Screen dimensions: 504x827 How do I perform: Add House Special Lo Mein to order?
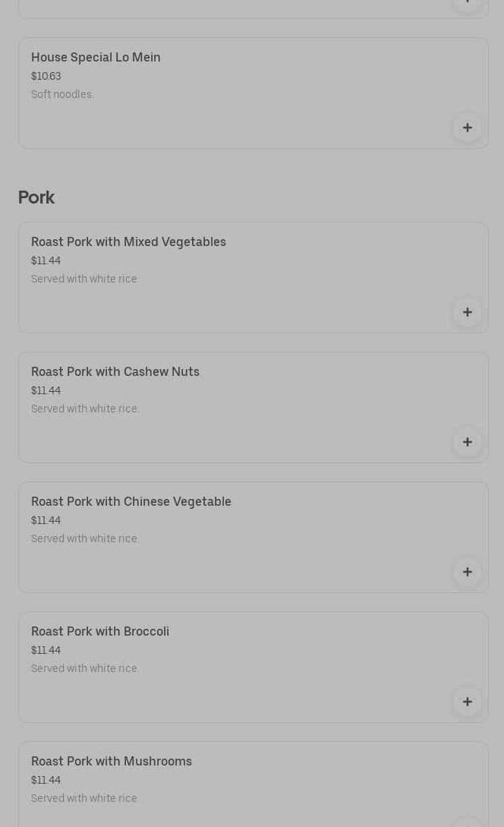[467, 128]
